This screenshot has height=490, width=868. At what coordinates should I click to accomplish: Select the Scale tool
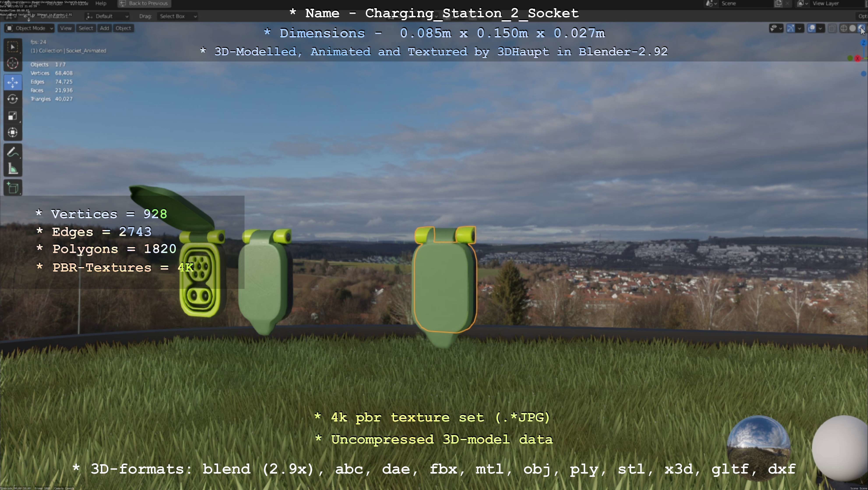[x=13, y=116]
